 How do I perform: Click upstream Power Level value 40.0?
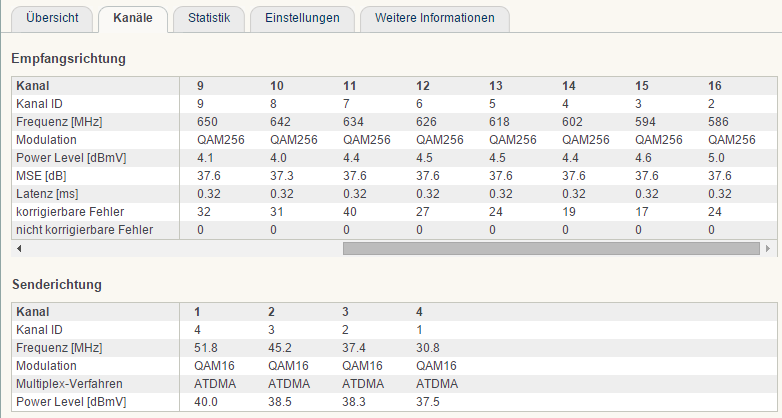(x=205, y=402)
